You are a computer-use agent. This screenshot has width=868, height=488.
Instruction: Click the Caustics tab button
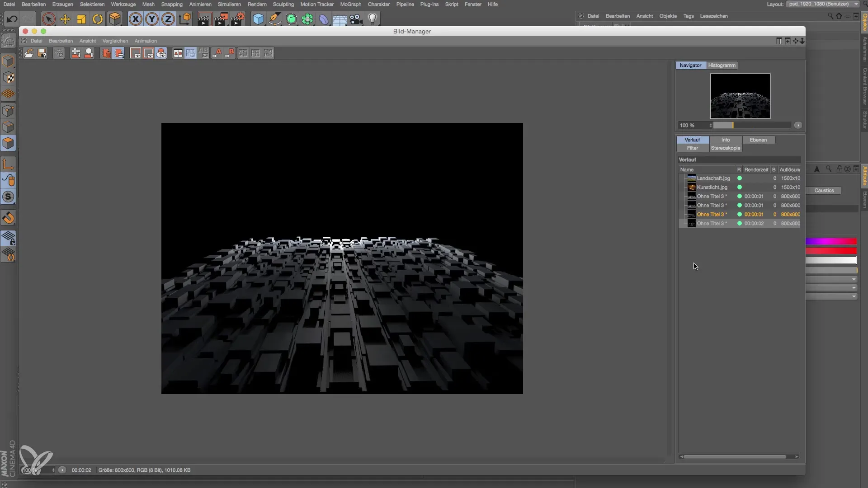[824, 190]
